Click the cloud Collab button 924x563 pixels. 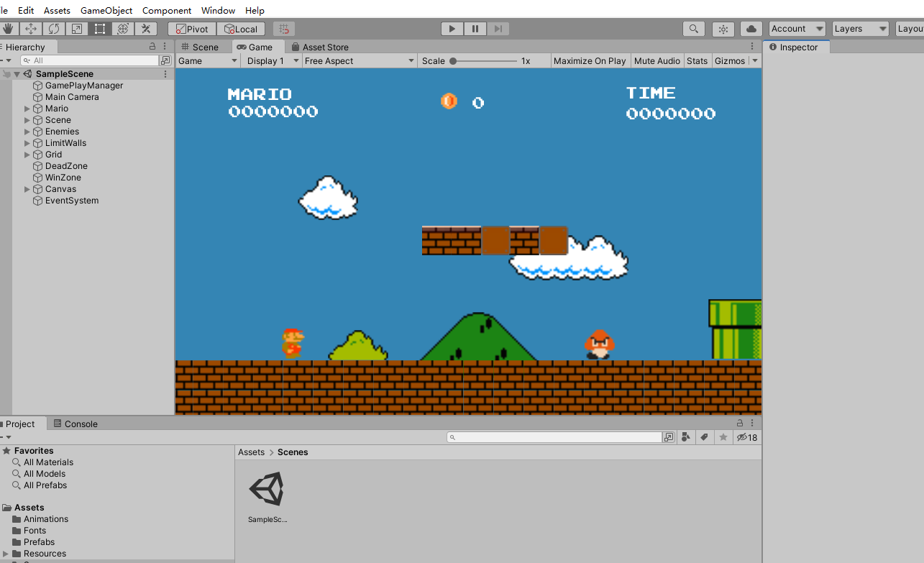tap(751, 29)
